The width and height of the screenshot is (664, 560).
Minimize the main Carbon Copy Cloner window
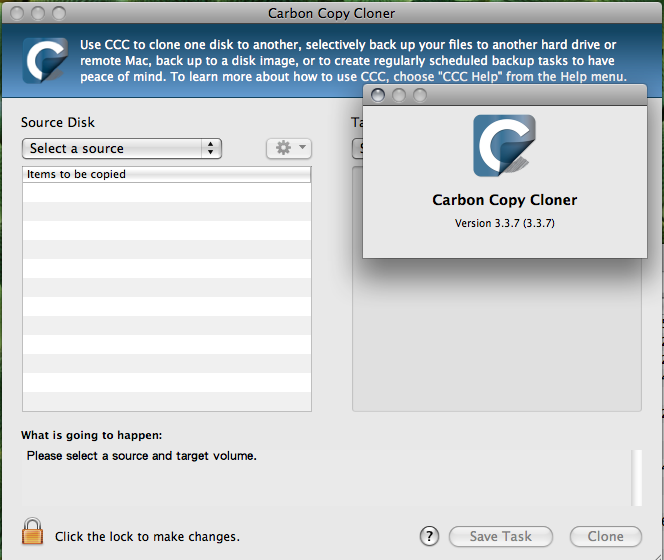coord(38,13)
